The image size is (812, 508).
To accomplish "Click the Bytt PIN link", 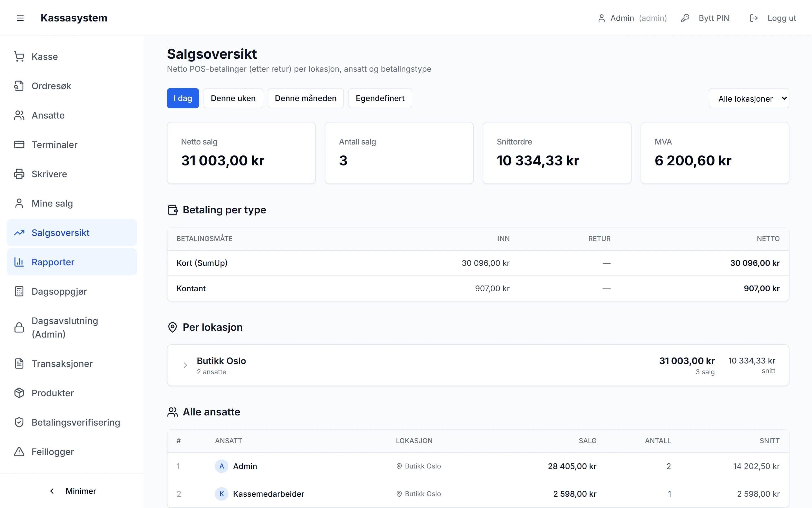I will pyautogui.click(x=714, y=18).
